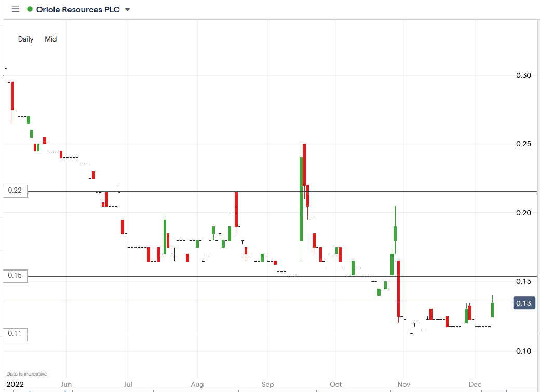Screen dimensions: 540x392
Task: Click the Dec label on time axis
Action: (x=475, y=384)
